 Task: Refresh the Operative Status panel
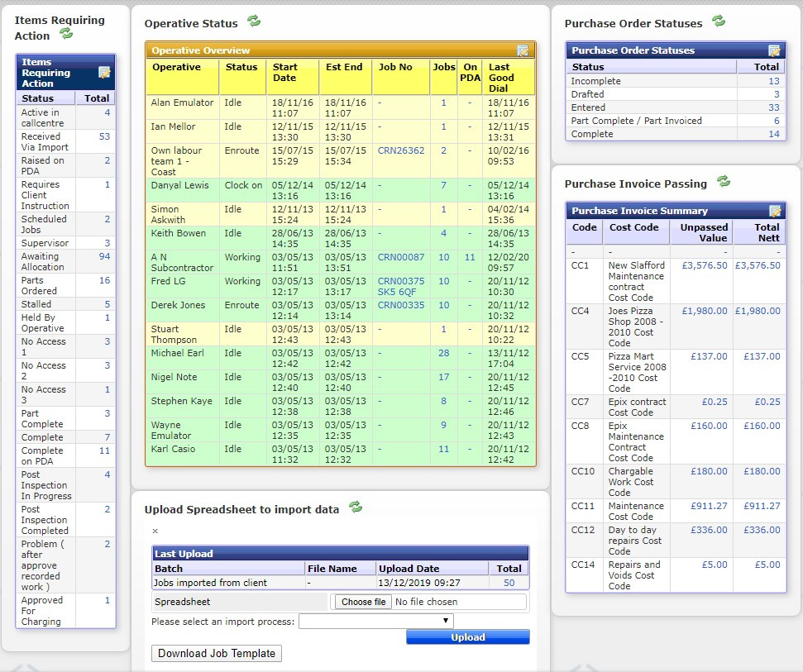[x=254, y=21]
